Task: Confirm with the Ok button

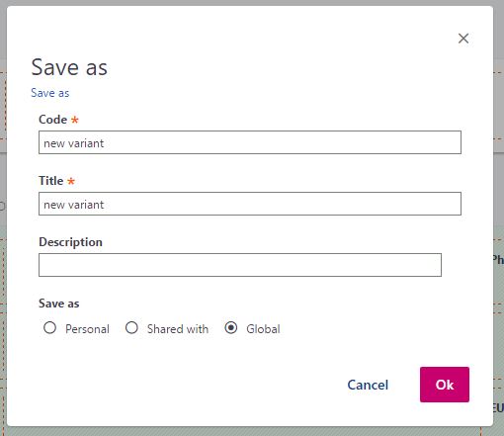Action: coord(445,385)
